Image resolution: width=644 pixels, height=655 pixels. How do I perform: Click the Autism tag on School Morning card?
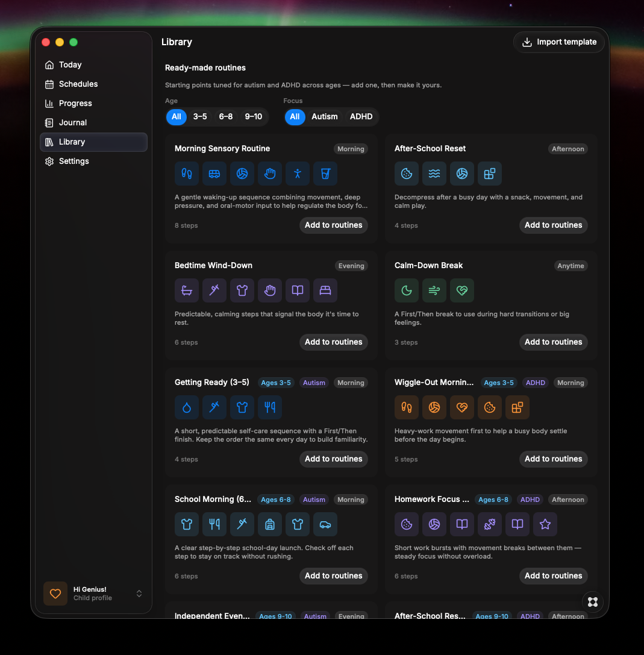click(x=314, y=500)
